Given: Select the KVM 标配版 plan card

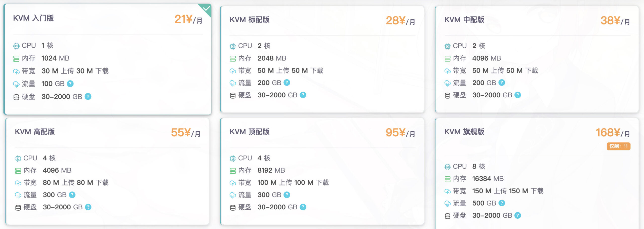Looking at the screenshot, I should pos(322,59).
